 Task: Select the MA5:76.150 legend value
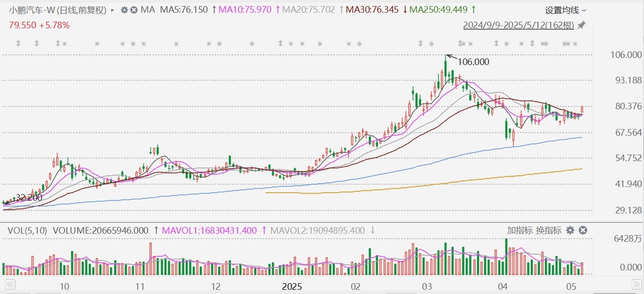pos(184,9)
